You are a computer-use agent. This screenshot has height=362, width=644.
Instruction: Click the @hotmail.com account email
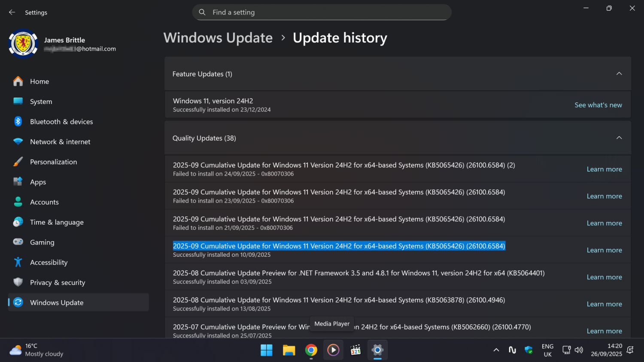pyautogui.click(x=80, y=49)
